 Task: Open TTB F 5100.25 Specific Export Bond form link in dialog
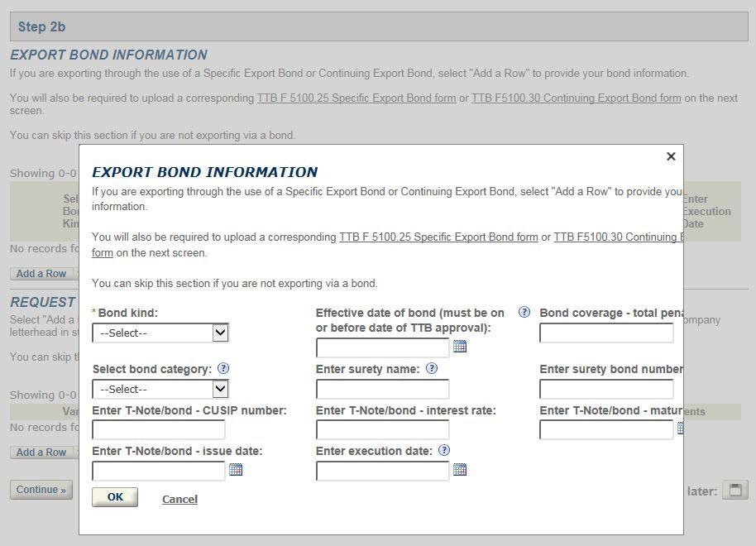click(438, 237)
